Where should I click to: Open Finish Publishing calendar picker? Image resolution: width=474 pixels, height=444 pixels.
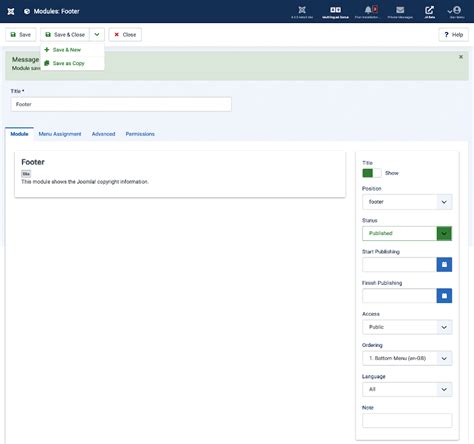[x=444, y=296]
